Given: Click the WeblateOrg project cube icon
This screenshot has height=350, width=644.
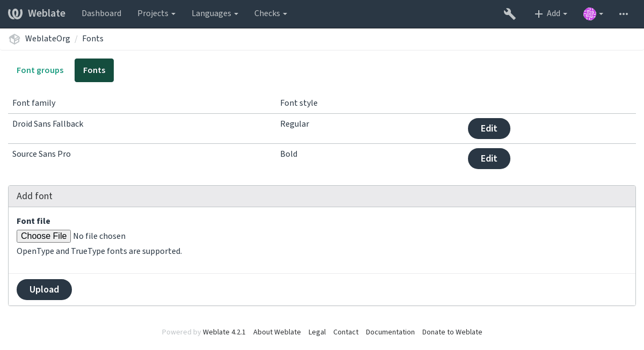Looking at the screenshot, I should 14,39.
